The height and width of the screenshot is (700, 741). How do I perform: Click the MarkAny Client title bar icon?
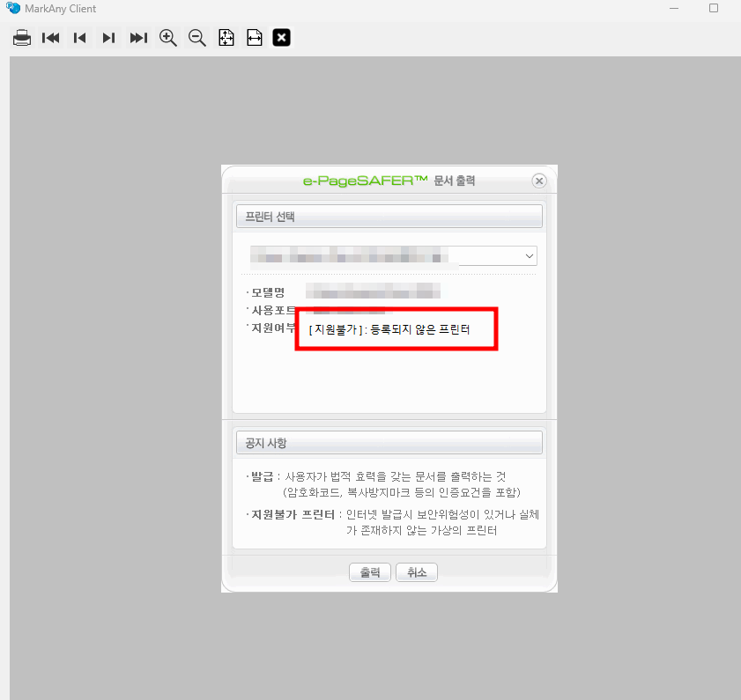tap(12, 8)
